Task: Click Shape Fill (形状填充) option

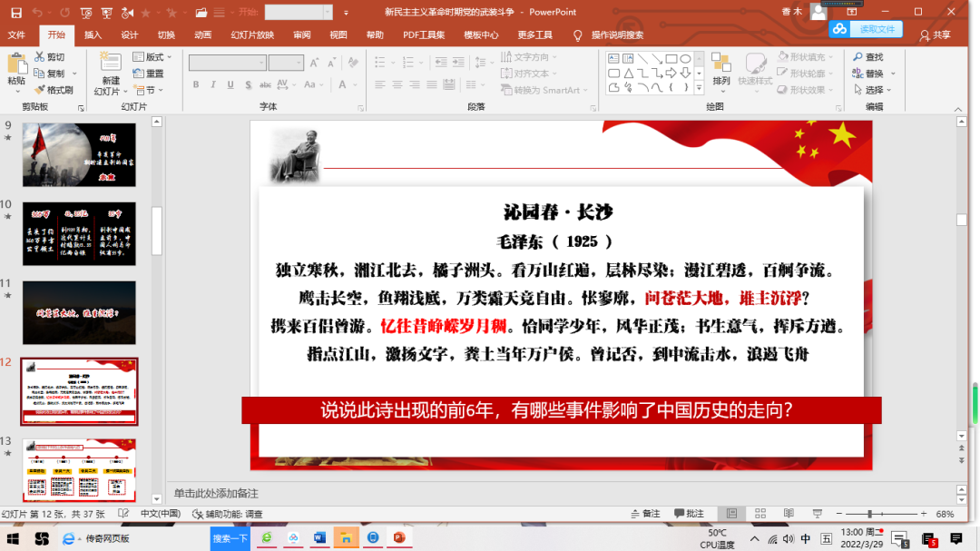Action: [x=803, y=57]
